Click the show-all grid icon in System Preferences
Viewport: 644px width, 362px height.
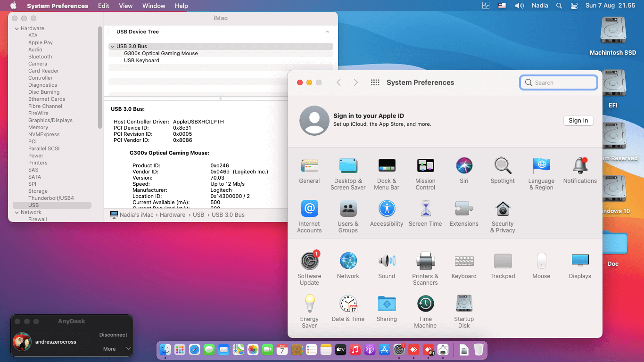pos(375,82)
